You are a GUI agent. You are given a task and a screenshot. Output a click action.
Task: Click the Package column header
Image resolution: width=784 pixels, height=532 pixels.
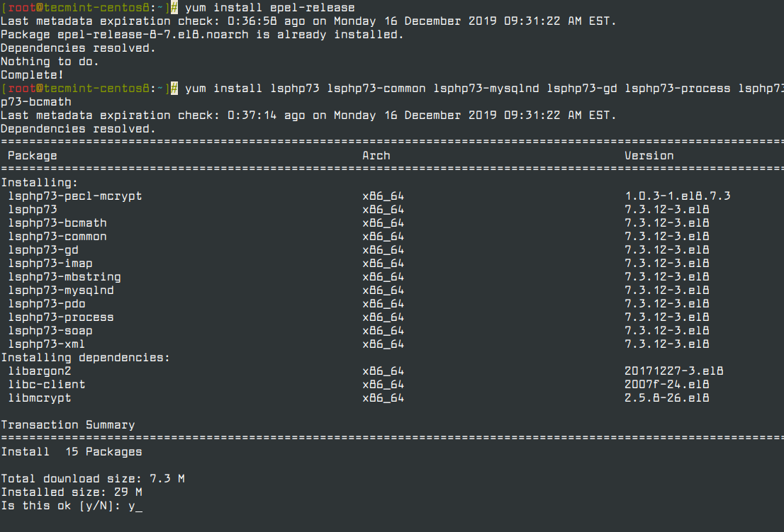(x=33, y=156)
